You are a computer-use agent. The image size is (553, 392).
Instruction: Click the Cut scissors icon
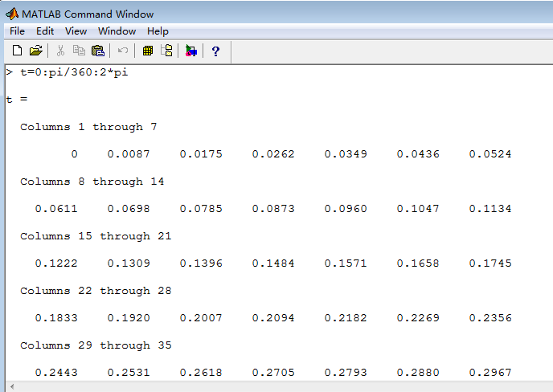60,51
